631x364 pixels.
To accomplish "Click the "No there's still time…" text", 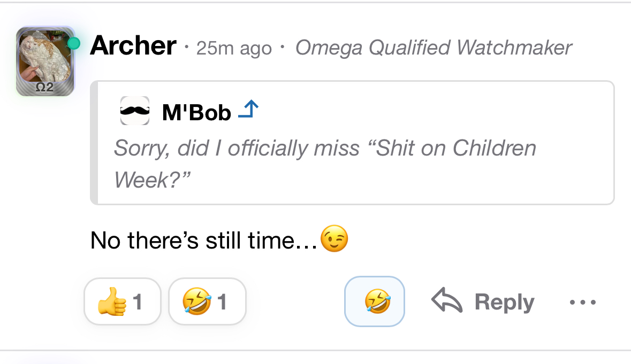I will tap(204, 240).
